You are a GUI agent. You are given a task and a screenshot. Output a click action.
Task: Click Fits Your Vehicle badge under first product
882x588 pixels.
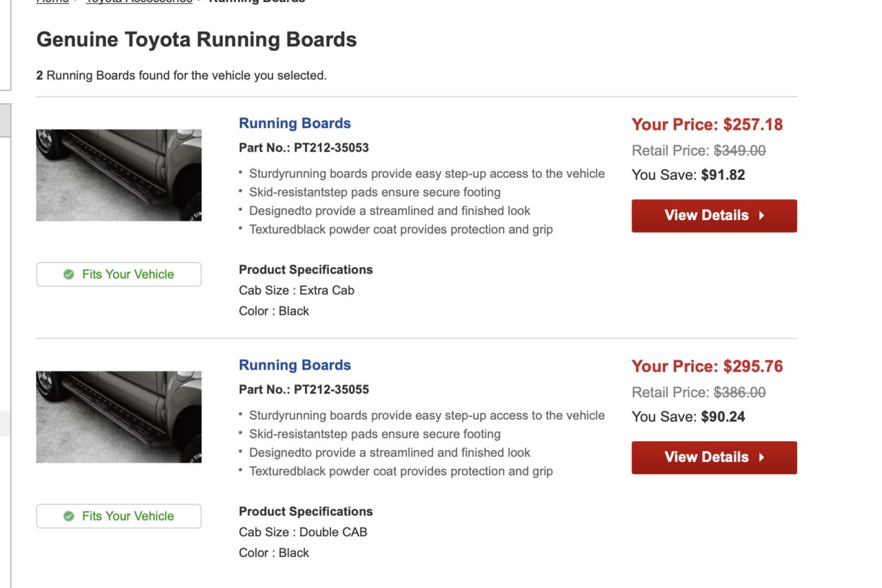[119, 274]
